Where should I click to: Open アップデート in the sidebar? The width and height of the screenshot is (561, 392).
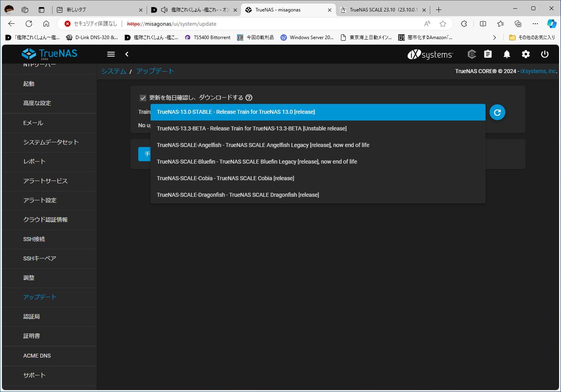(x=49, y=297)
